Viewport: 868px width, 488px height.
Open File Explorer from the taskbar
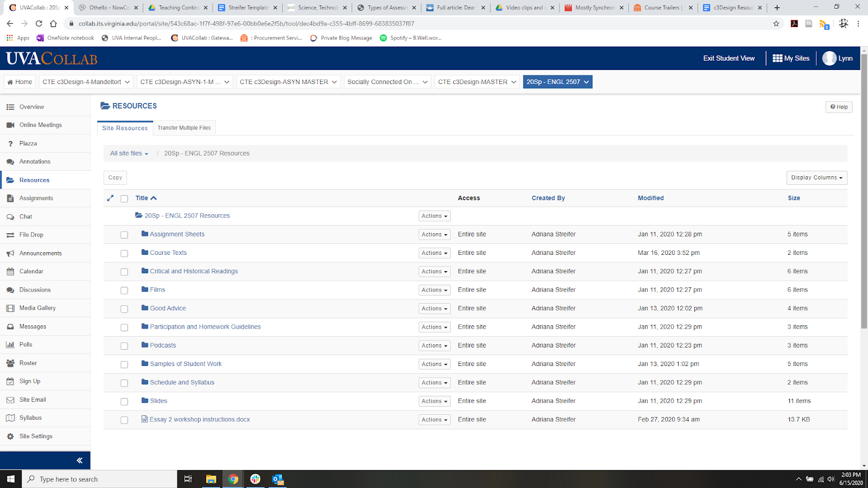211,479
